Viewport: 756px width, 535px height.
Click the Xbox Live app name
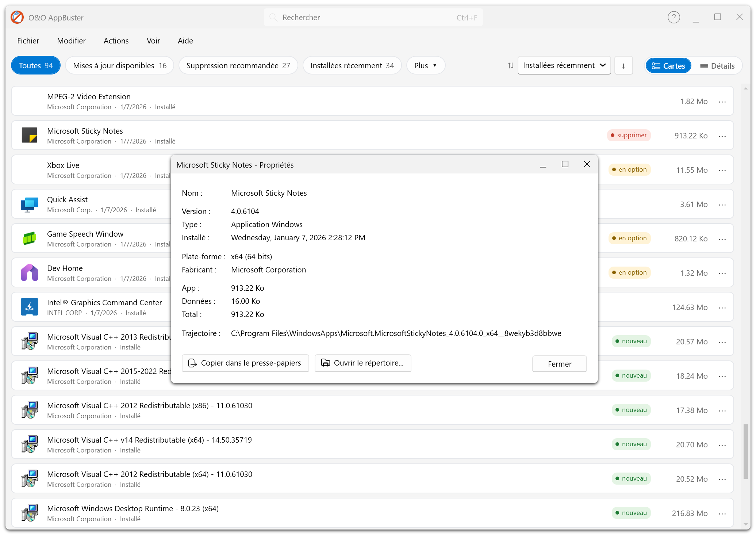[x=63, y=165]
